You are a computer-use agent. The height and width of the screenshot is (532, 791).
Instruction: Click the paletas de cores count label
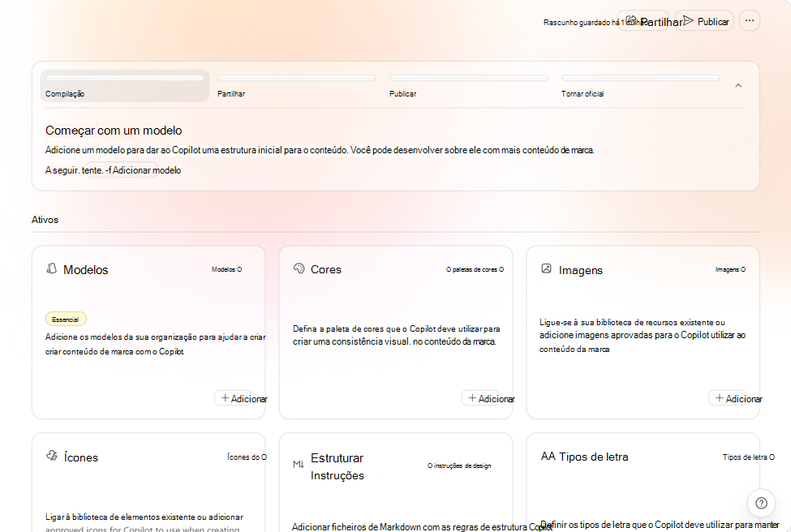475,269
